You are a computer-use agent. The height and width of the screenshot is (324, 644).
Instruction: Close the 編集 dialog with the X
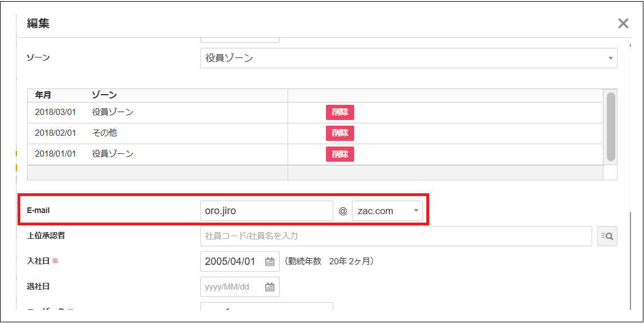(623, 23)
